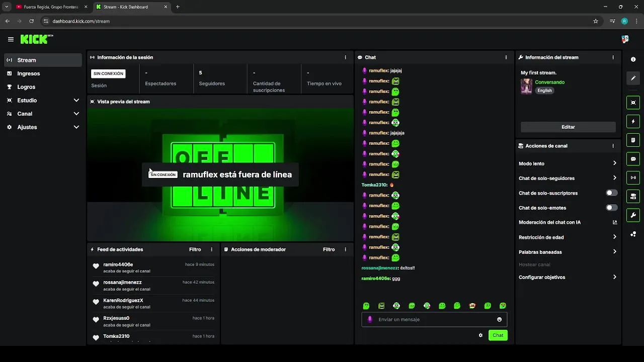644x362 pixels.
Task: Click the stream preview widget icon in right sidebar
Action: point(633,103)
